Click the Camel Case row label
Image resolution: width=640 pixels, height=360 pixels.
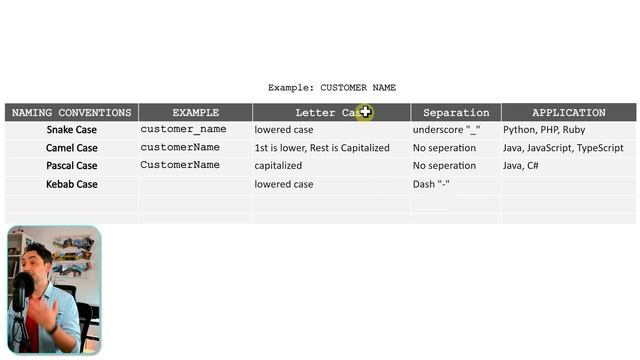pyautogui.click(x=71, y=148)
